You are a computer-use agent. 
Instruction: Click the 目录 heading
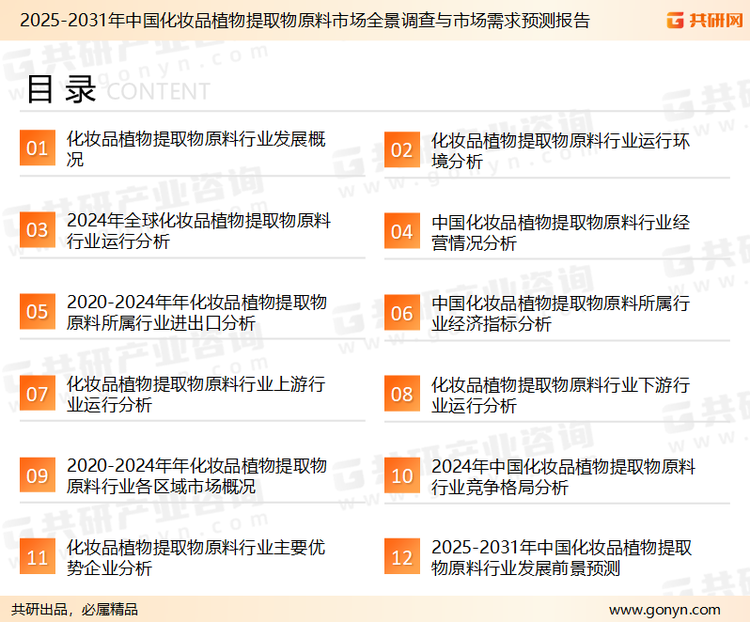pos(61,89)
